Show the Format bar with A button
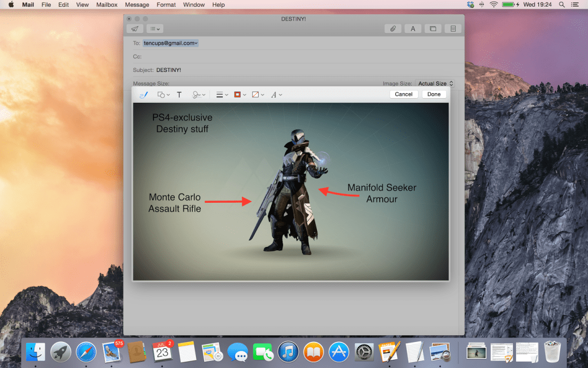The width and height of the screenshot is (588, 368). click(413, 28)
